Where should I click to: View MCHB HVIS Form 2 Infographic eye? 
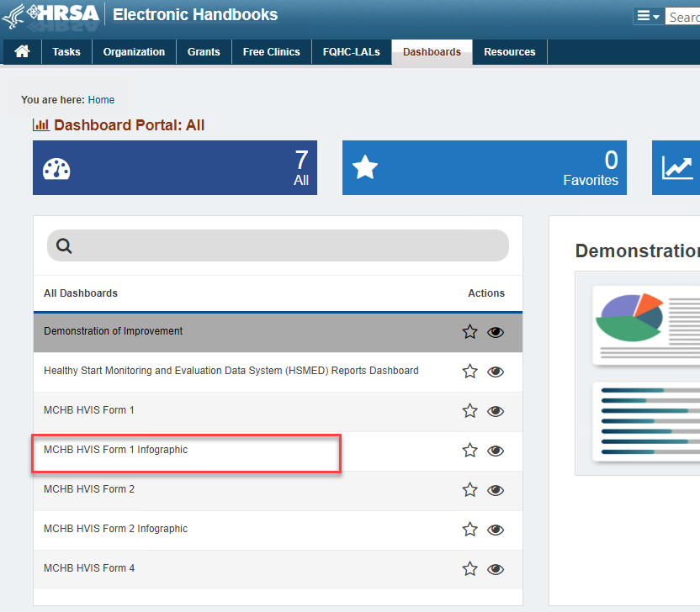click(496, 530)
